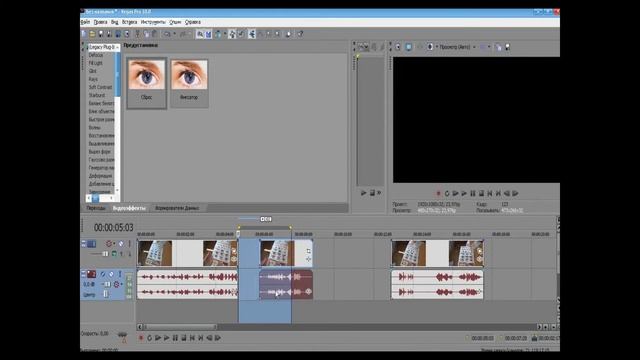Click Copy Snapshot to Clipboard icon
The width and height of the screenshot is (640, 360).
point(498,47)
